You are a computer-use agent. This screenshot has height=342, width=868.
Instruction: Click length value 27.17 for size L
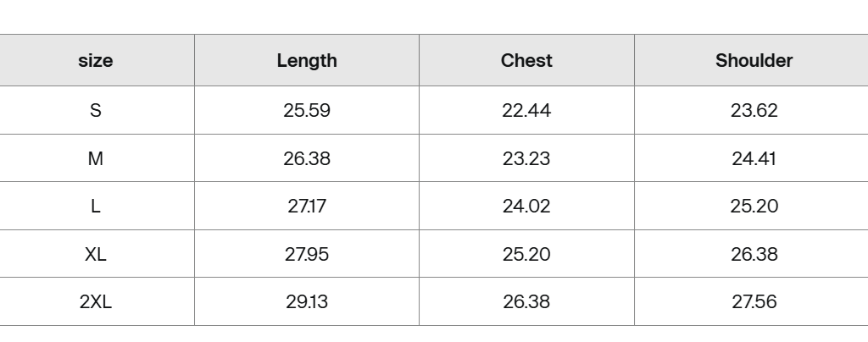[307, 207]
